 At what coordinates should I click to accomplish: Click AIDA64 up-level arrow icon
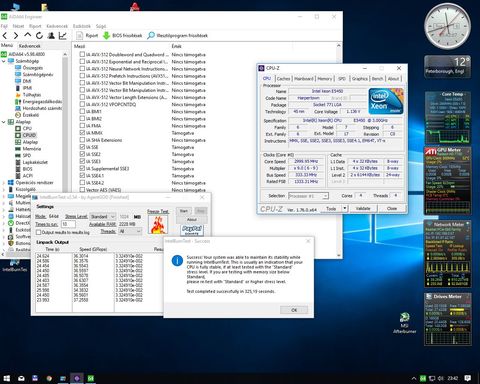28,35
